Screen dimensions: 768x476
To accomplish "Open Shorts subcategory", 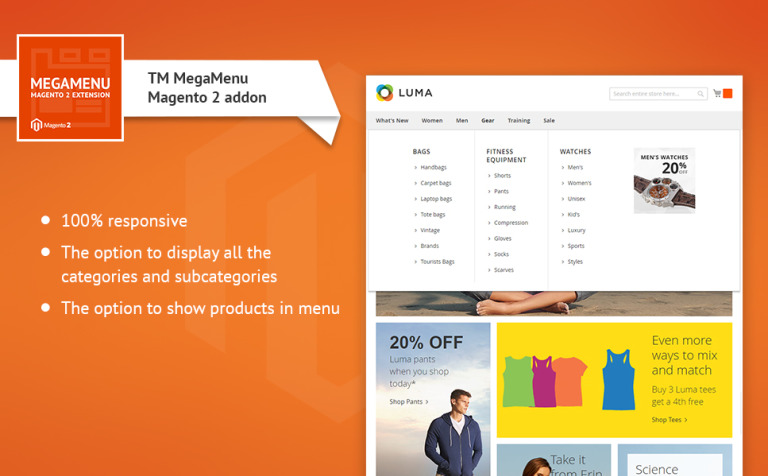I will pos(502,175).
